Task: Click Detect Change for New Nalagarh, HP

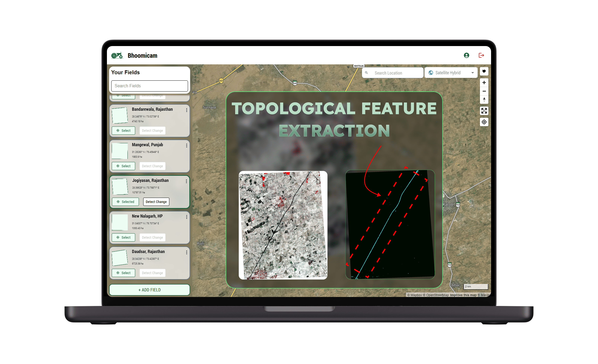Action: pyautogui.click(x=152, y=238)
